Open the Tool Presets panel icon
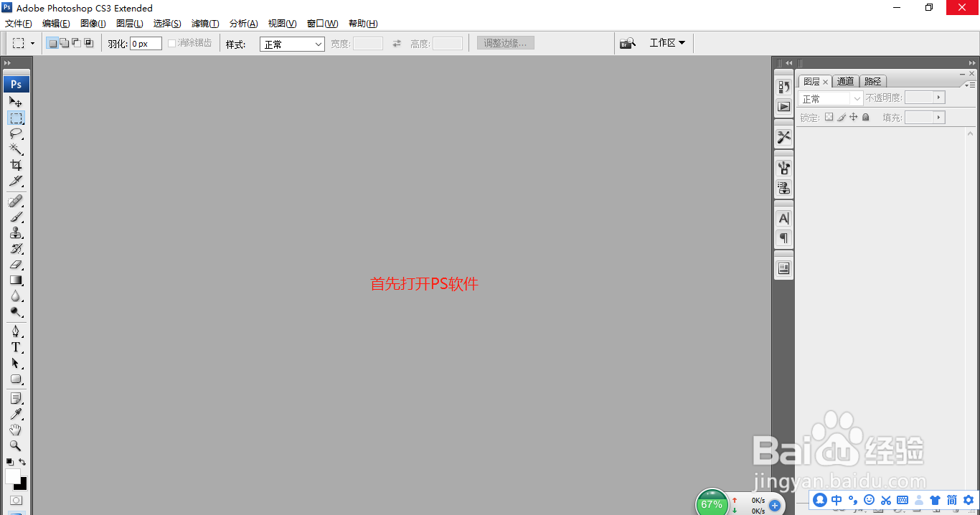Image resolution: width=980 pixels, height=515 pixels. coord(783,137)
